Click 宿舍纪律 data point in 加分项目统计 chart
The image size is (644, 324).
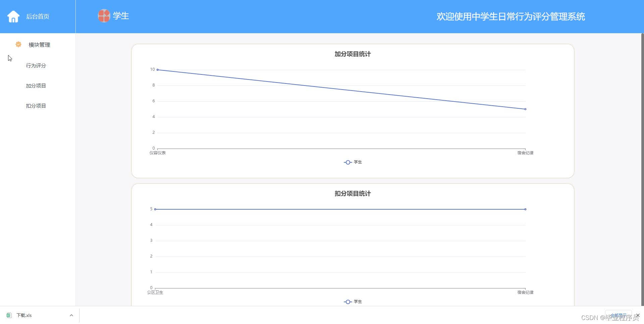point(525,109)
